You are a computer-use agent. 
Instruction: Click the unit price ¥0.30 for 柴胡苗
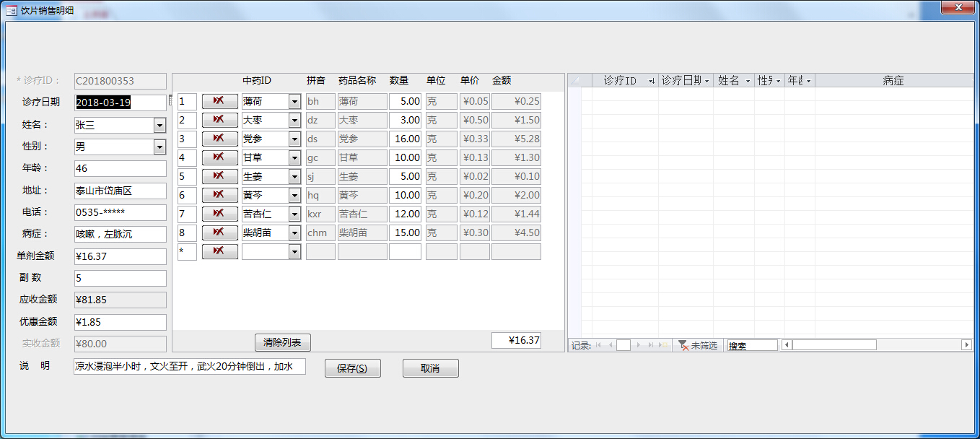475,232
